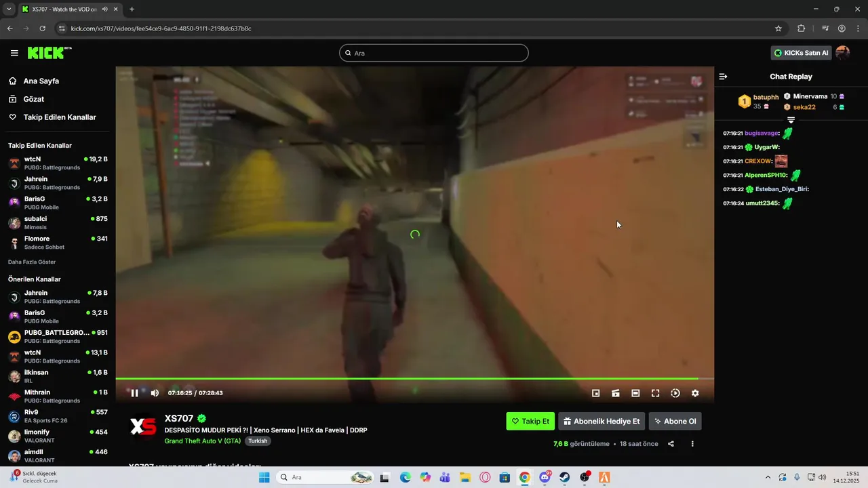Share the video via share icon
This screenshot has height=488, width=868.
671,444
